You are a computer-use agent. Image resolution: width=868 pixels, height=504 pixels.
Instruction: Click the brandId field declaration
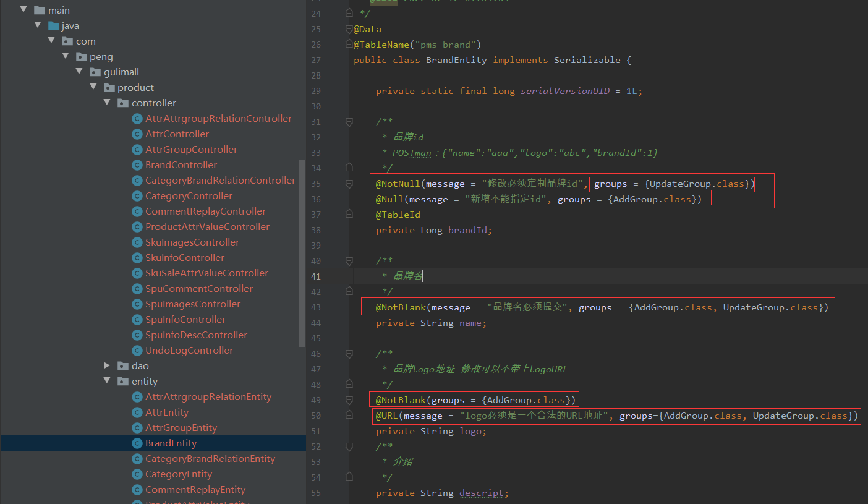(434, 230)
